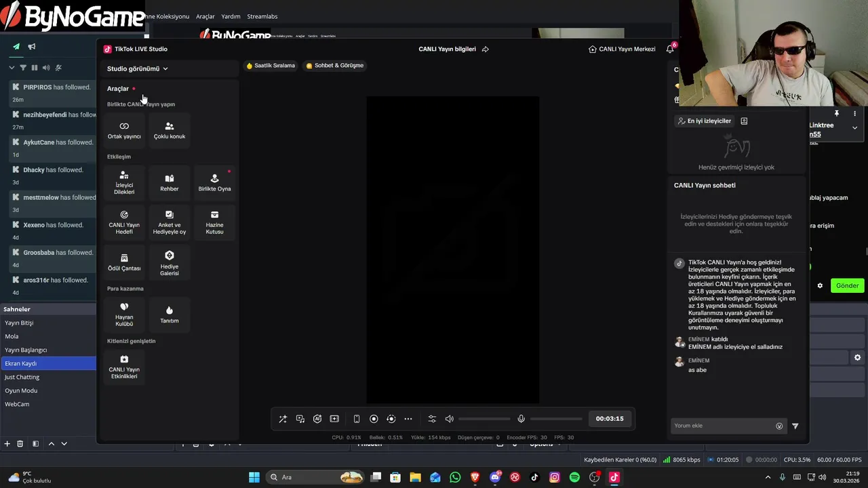Viewport: 868px width, 488px height.
Task: Open the three-dot more options menu
Action: 408,419
